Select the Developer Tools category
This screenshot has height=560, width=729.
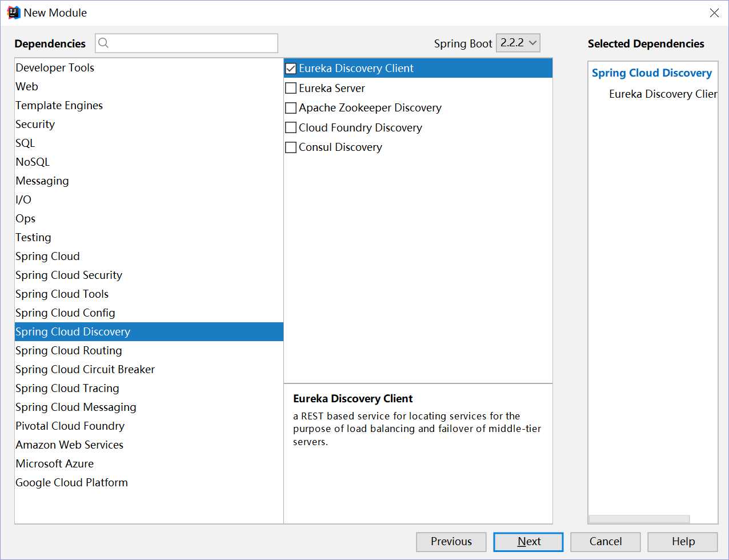coord(149,67)
